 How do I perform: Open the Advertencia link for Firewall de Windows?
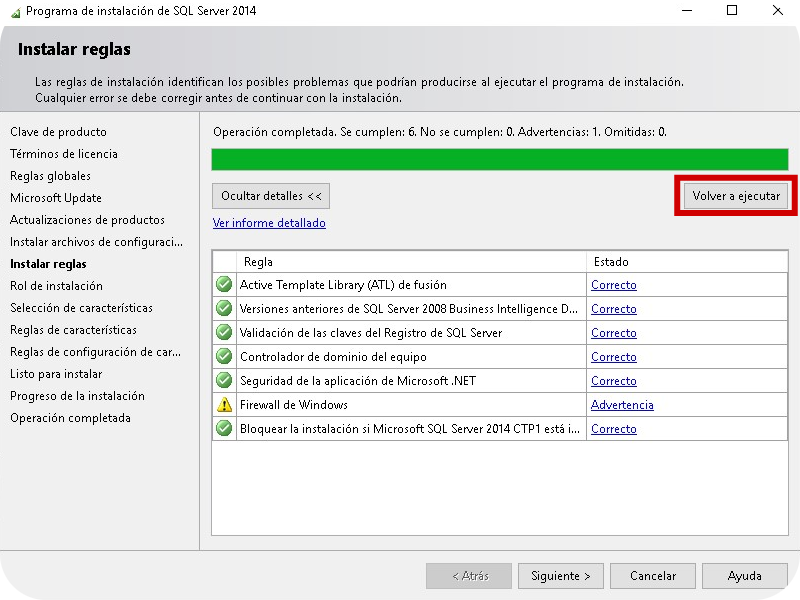[620, 404]
